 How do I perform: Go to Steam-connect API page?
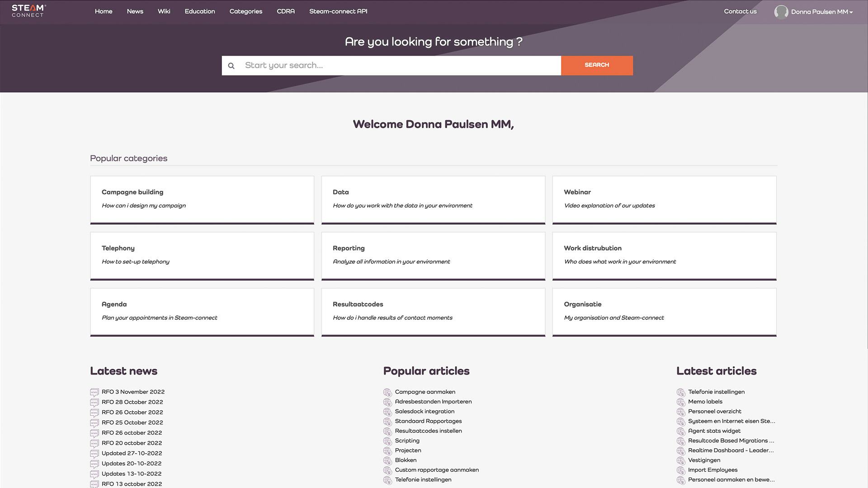(x=338, y=11)
